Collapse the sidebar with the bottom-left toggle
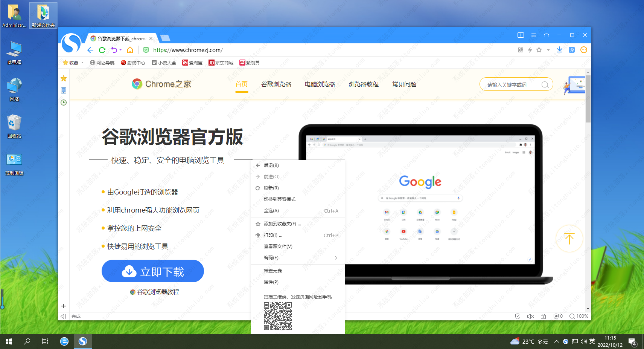 coord(63,316)
